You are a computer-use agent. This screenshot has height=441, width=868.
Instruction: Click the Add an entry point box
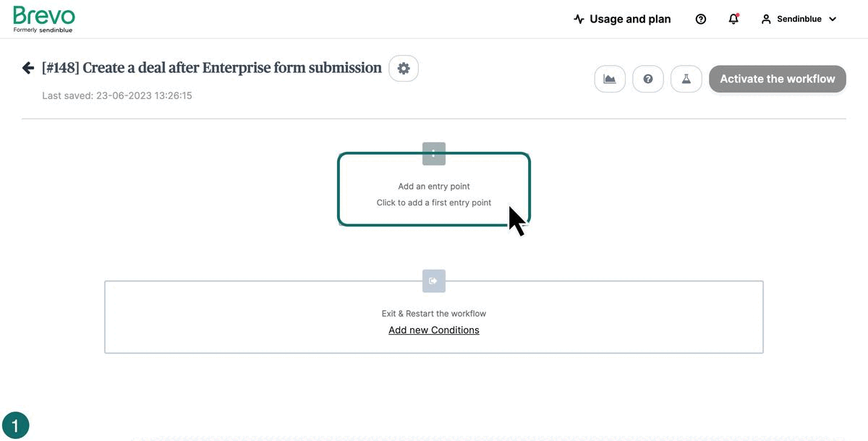[434, 194]
